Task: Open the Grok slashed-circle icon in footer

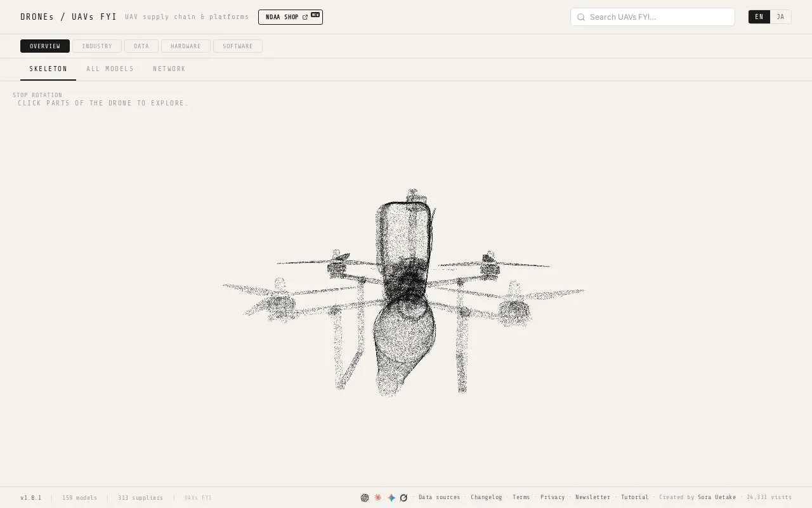Action: (403, 498)
